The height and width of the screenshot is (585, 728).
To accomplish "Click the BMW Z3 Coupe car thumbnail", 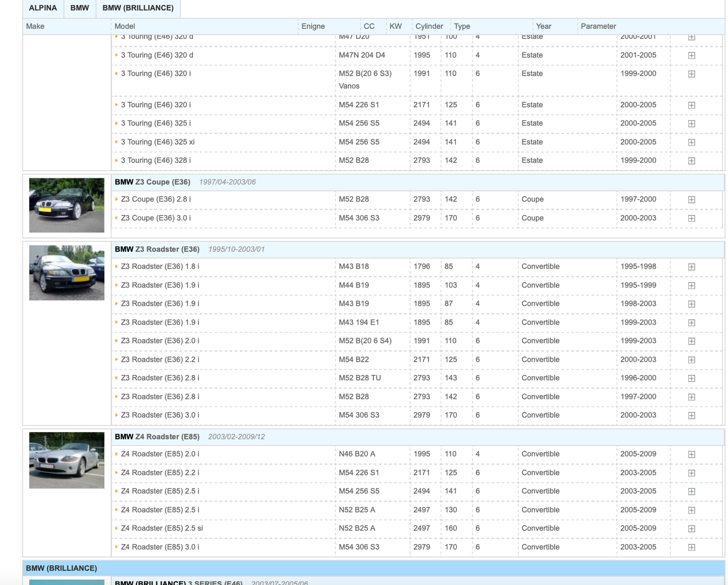I will coord(67,205).
